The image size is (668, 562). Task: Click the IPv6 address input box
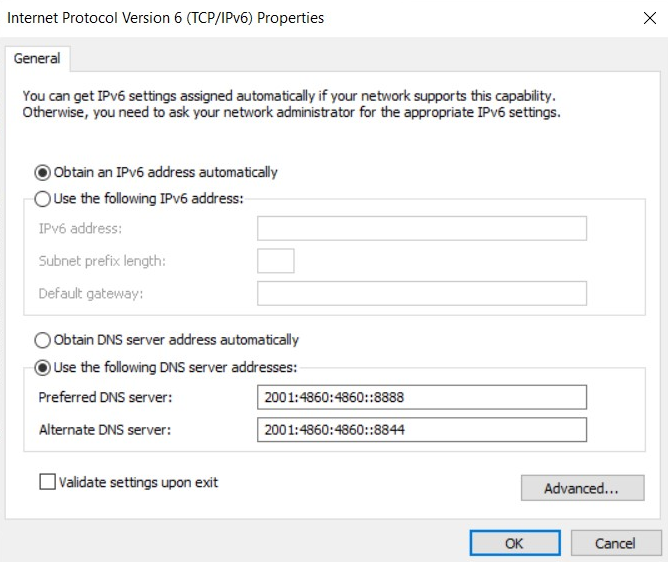point(422,228)
